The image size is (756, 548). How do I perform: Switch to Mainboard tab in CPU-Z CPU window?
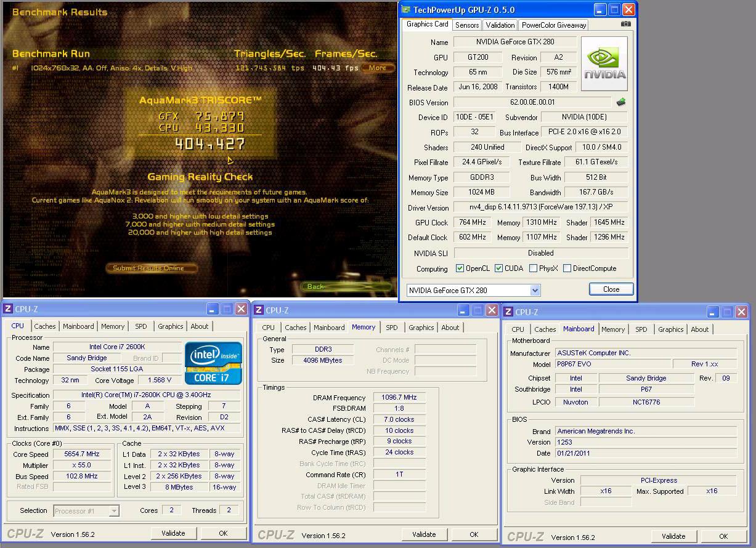78,326
